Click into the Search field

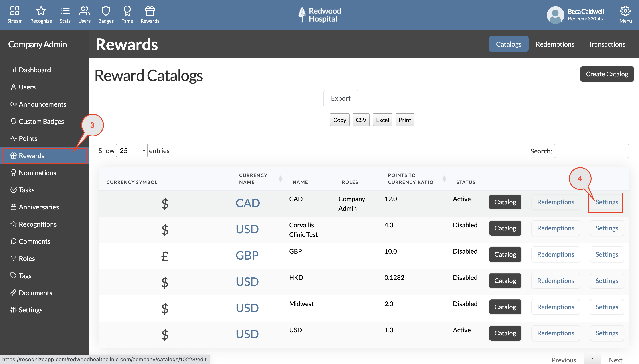click(x=591, y=151)
